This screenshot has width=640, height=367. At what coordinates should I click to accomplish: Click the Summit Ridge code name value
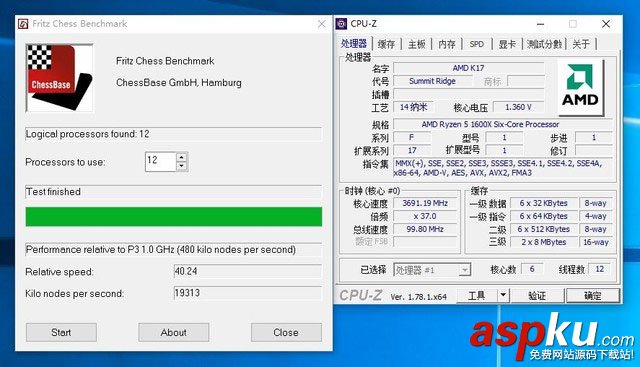point(432,81)
